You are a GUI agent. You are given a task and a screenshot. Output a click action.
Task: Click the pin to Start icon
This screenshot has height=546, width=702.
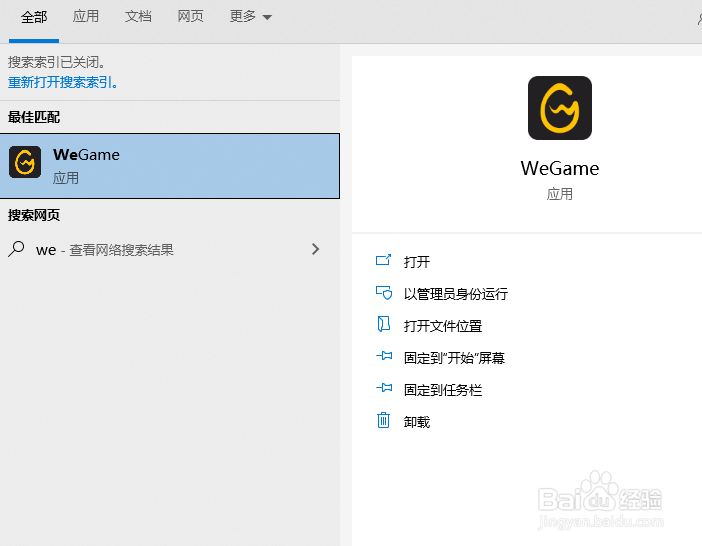click(x=384, y=356)
